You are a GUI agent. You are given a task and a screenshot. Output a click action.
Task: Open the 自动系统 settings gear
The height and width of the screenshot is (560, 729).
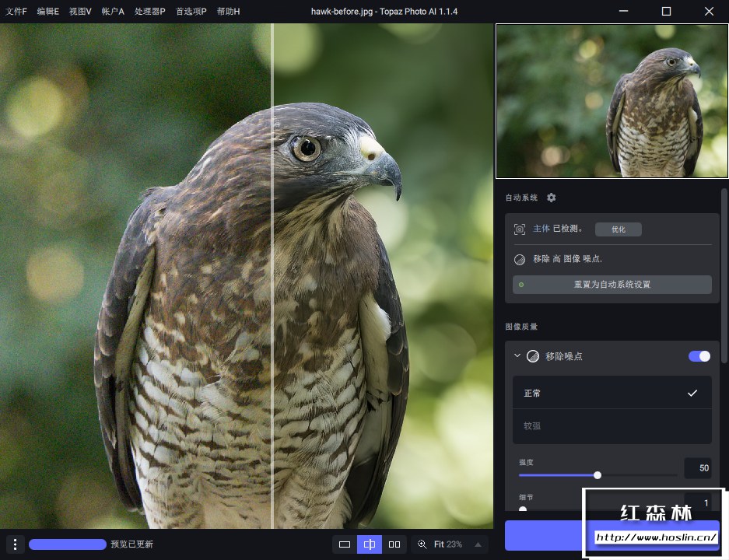click(x=552, y=198)
